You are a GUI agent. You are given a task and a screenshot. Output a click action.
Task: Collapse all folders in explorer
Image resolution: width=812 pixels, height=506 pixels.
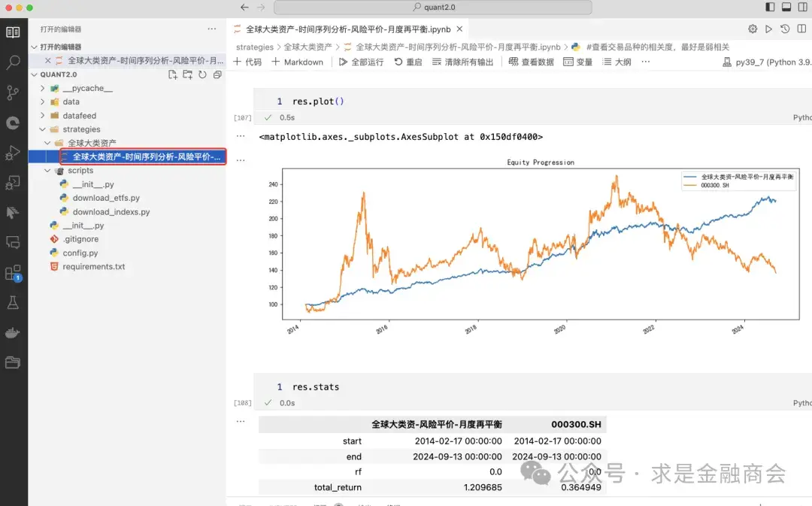click(x=217, y=74)
